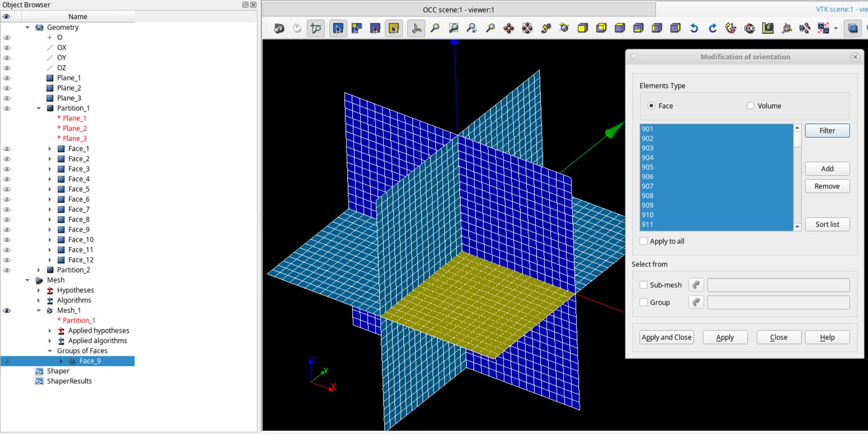
Task: Enable the Apply to all checkbox
Action: [x=643, y=241]
